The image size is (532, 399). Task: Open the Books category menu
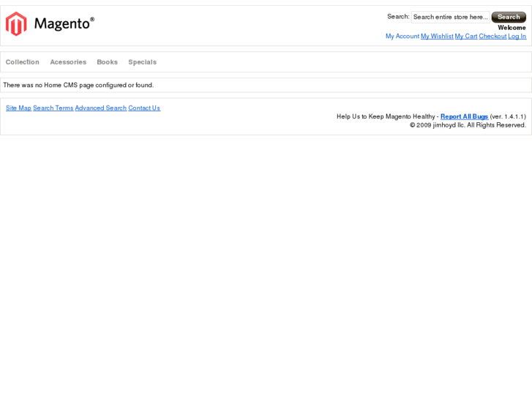(x=108, y=62)
